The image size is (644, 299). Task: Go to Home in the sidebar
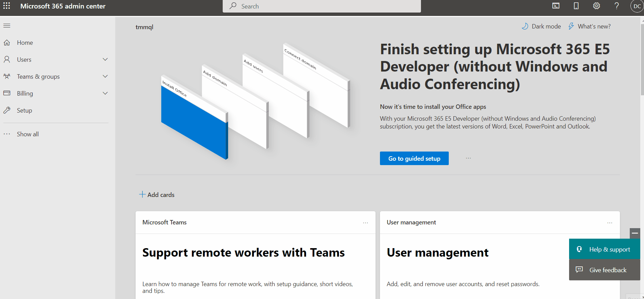click(x=25, y=43)
